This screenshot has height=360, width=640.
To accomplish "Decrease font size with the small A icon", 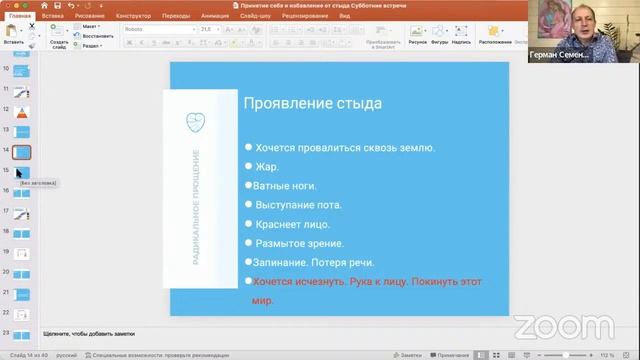I will pyautogui.click(x=242, y=29).
